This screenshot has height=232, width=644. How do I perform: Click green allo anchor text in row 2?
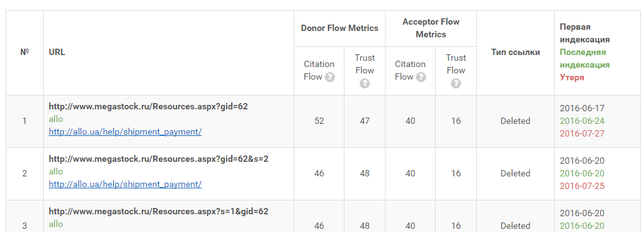tap(56, 171)
